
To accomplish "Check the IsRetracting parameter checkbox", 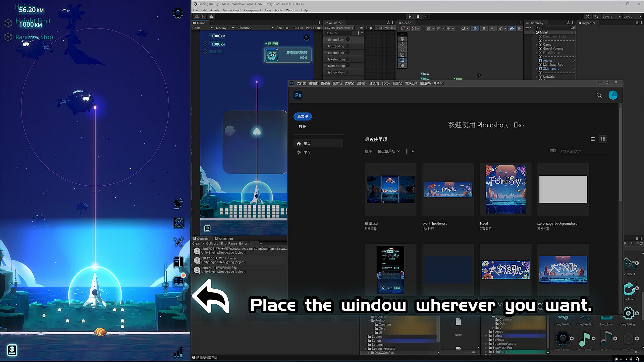I will pos(347,59).
